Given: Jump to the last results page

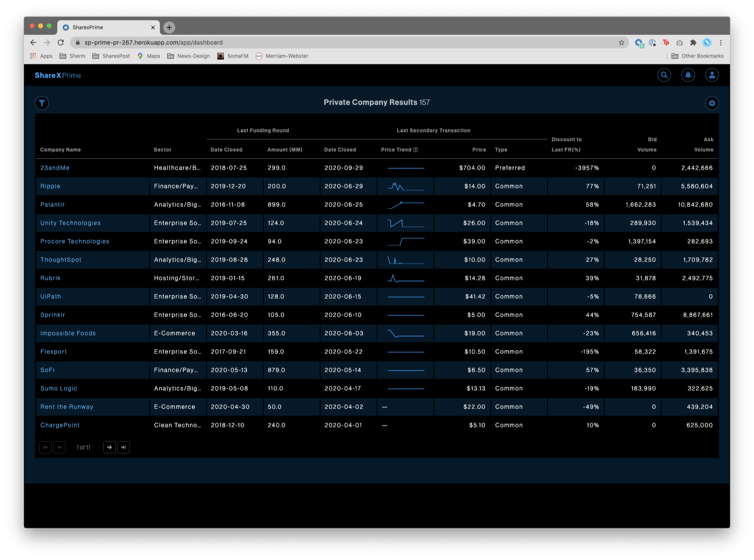Looking at the screenshot, I should tap(124, 447).
